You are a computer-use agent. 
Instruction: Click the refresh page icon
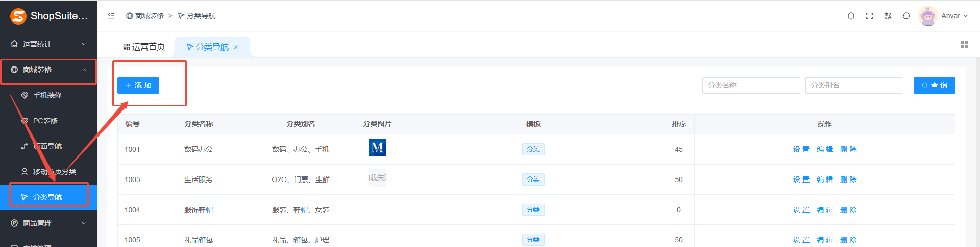click(x=906, y=16)
